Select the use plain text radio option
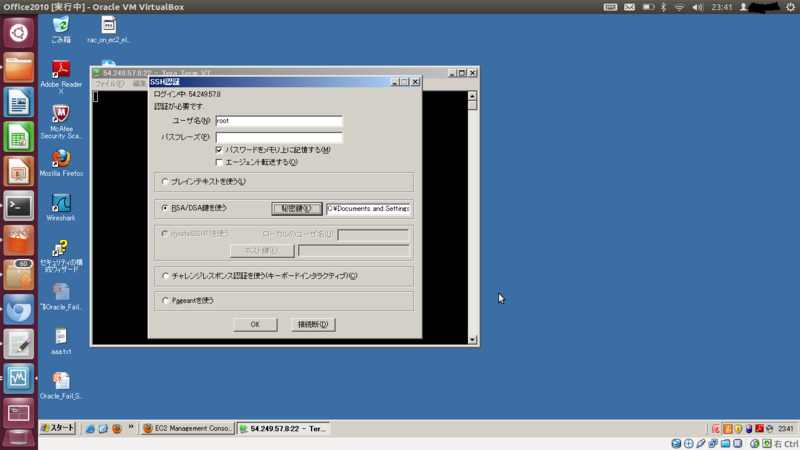The height and width of the screenshot is (450, 800). [165, 182]
